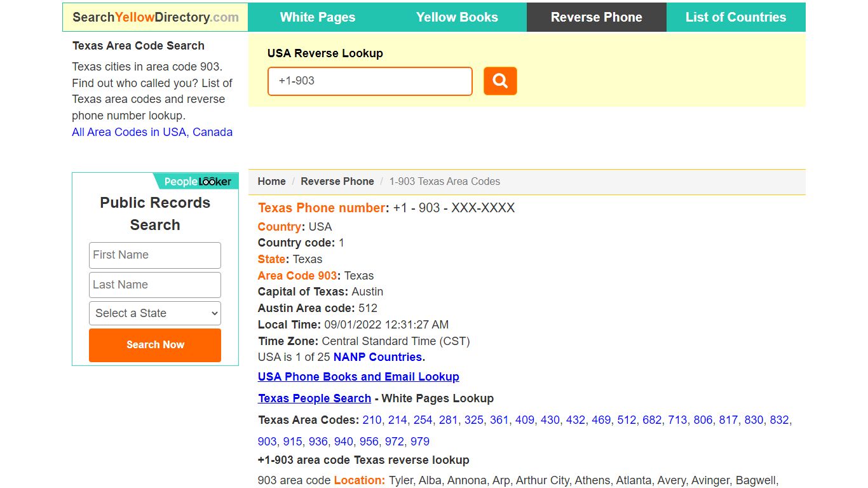Open the List of Countries tab
The image size is (868, 488).
[x=736, y=17]
